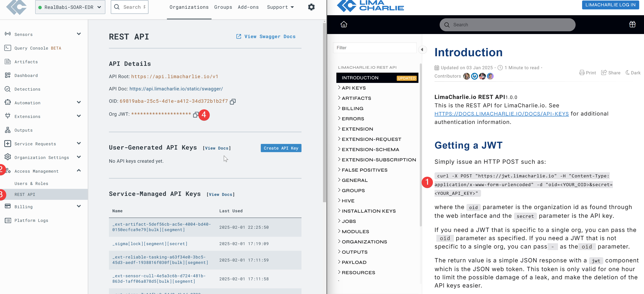This screenshot has width=644, height=294.
Task: Expand the HIVE docs category
Action: pyautogui.click(x=339, y=200)
